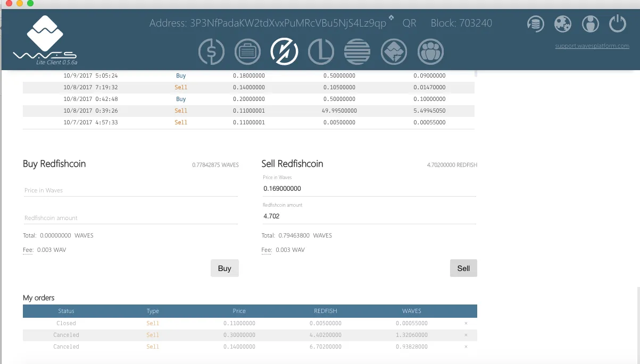Open the Portfolio briefcase icon
640x364 pixels.
(247, 52)
